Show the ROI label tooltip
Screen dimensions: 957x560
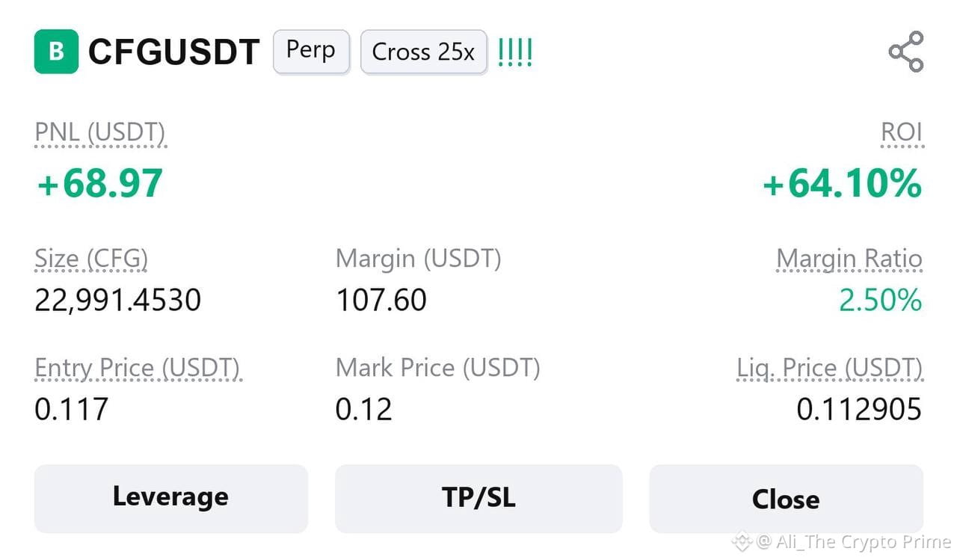[x=902, y=133]
